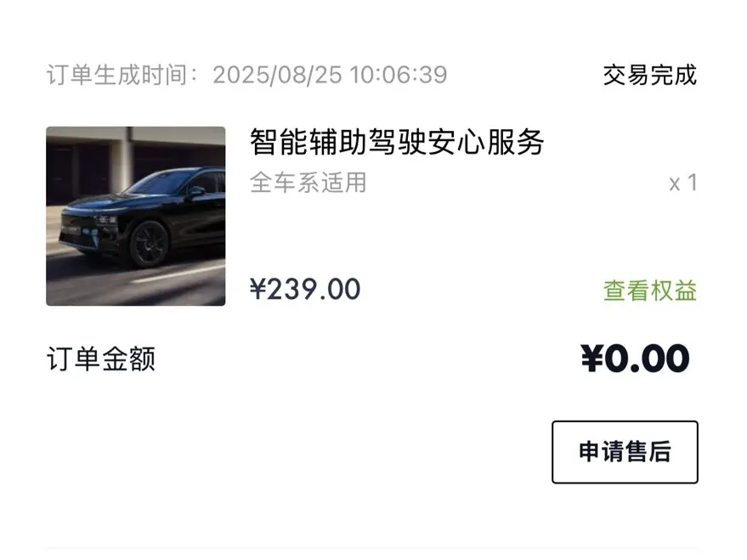
Task: Click the car's windshield in product photo
Action: click(159, 183)
